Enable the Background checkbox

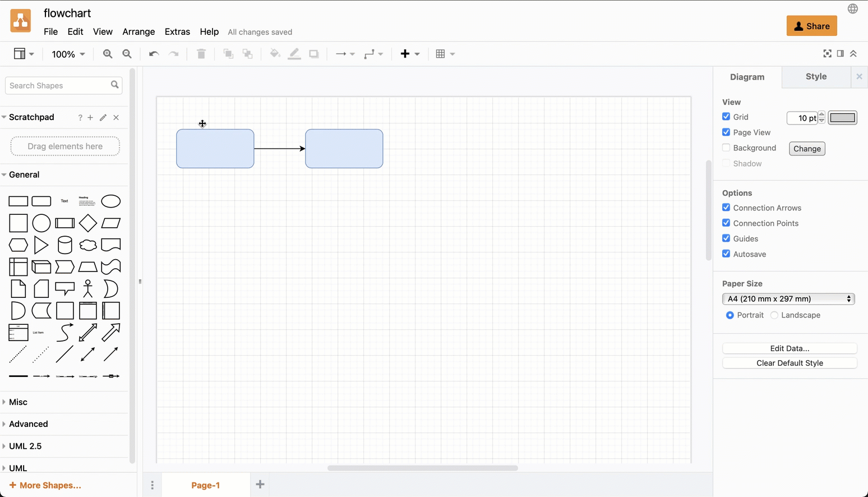click(726, 147)
